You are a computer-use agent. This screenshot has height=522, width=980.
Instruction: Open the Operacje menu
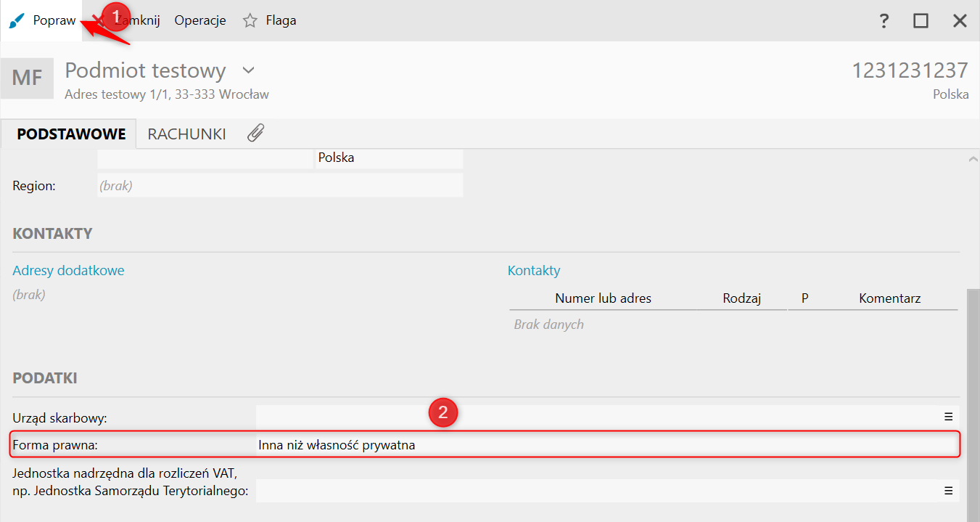tap(200, 21)
